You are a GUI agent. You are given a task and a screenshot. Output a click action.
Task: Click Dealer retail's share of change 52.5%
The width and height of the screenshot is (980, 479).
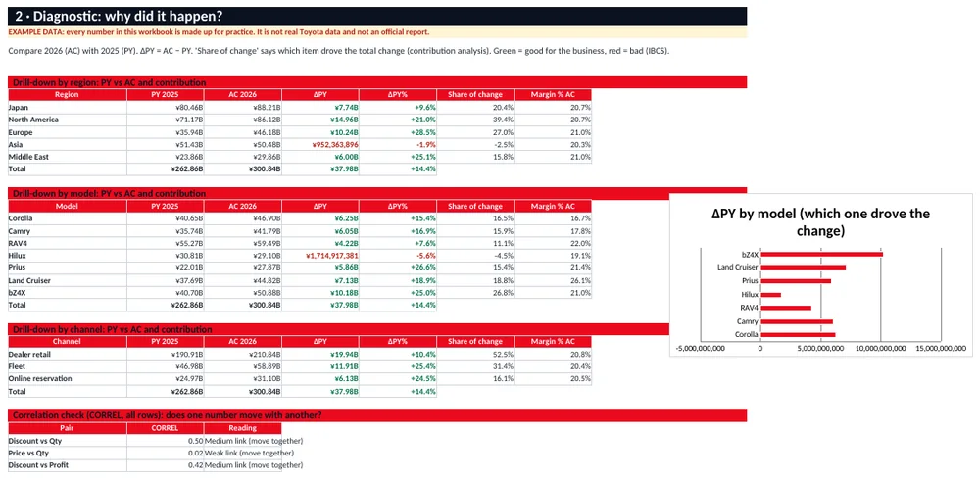tap(475, 354)
